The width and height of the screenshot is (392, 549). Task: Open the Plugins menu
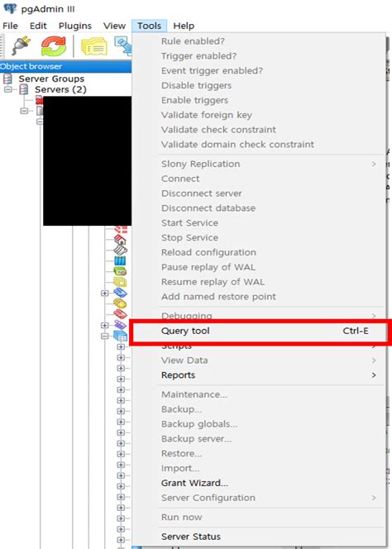pyautogui.click(x=75, y=26)
